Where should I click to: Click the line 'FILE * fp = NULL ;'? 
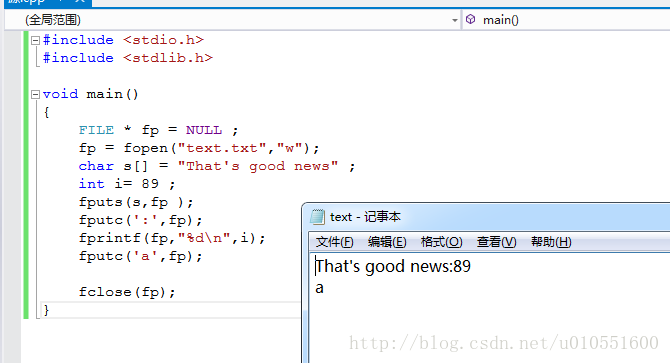point(159,130)
